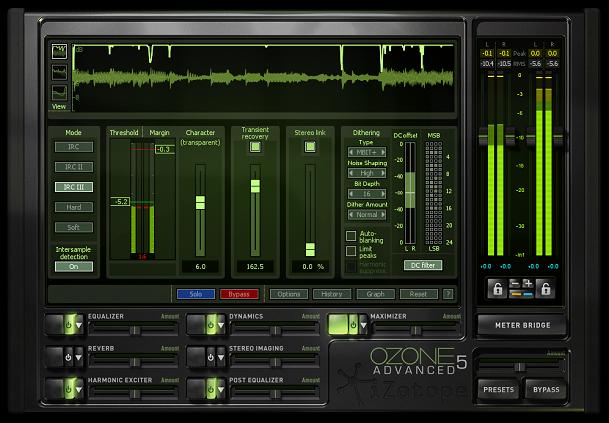Click the input gain lock icon
609x423 pixels.
point(498,289)
